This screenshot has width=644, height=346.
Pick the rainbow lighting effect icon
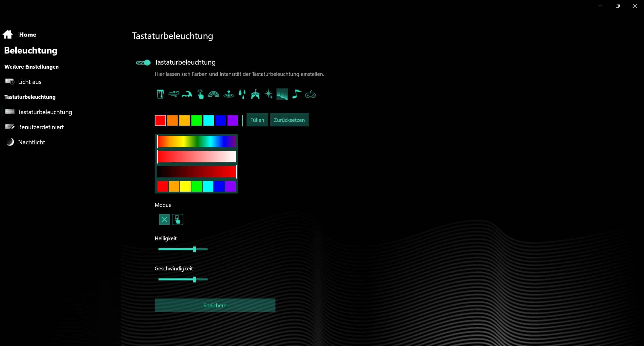tap(214, 94)
